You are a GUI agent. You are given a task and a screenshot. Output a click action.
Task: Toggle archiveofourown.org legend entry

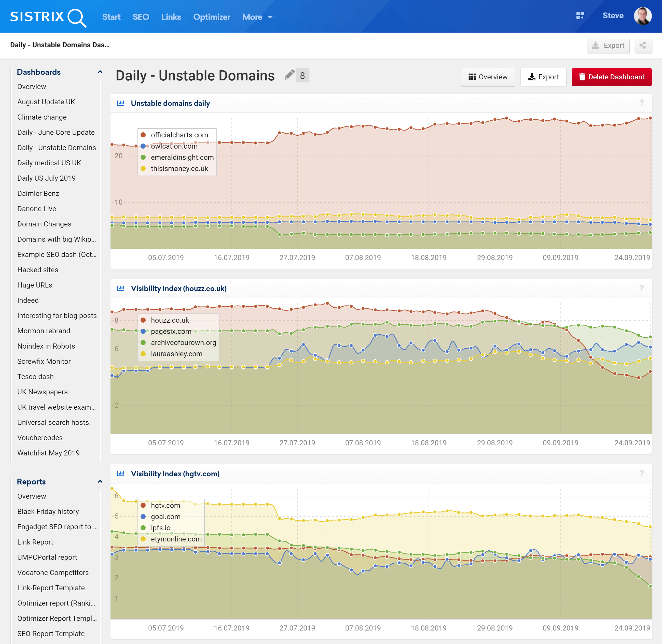tap(178, 342)
